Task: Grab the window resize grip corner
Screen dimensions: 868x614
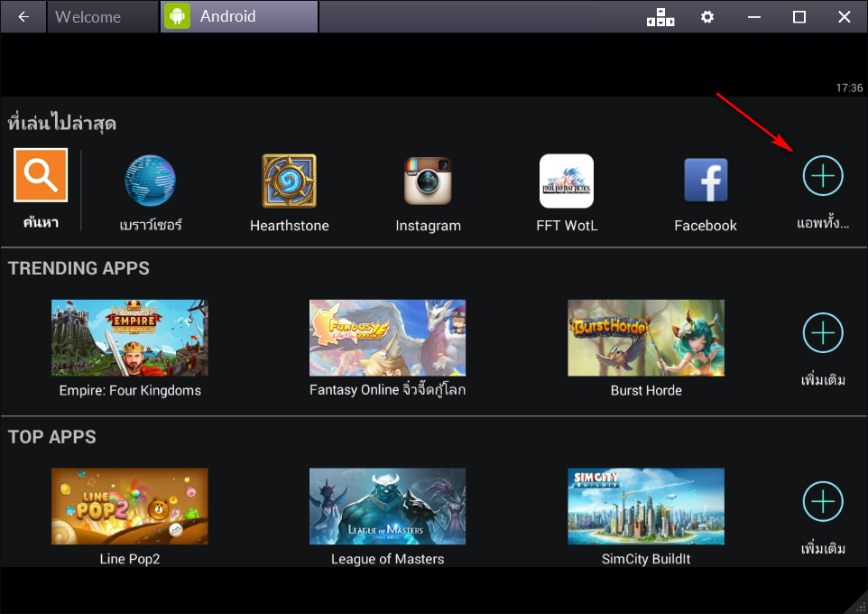Action: pyautogui.click(x=860, y=606)
